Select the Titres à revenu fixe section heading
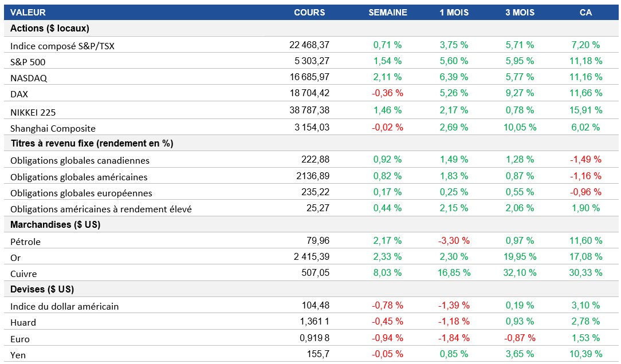The height and width of the screenshot is (364, 621). tap(92, 143)
